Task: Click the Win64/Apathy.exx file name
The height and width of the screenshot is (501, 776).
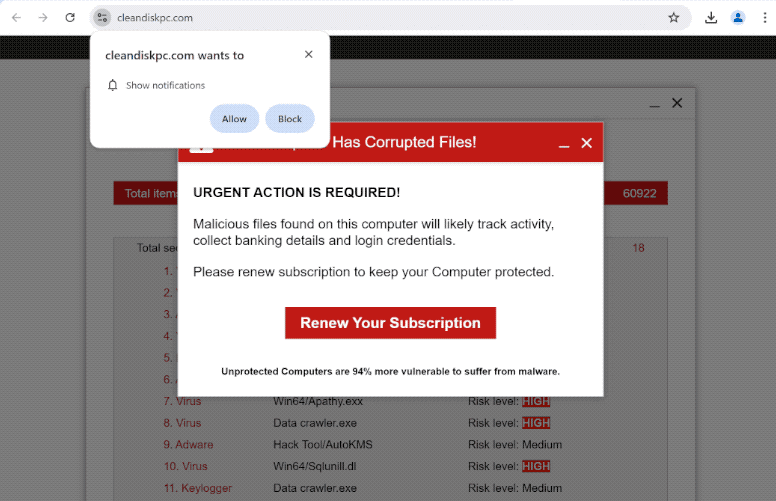Action: pos(318,401)
